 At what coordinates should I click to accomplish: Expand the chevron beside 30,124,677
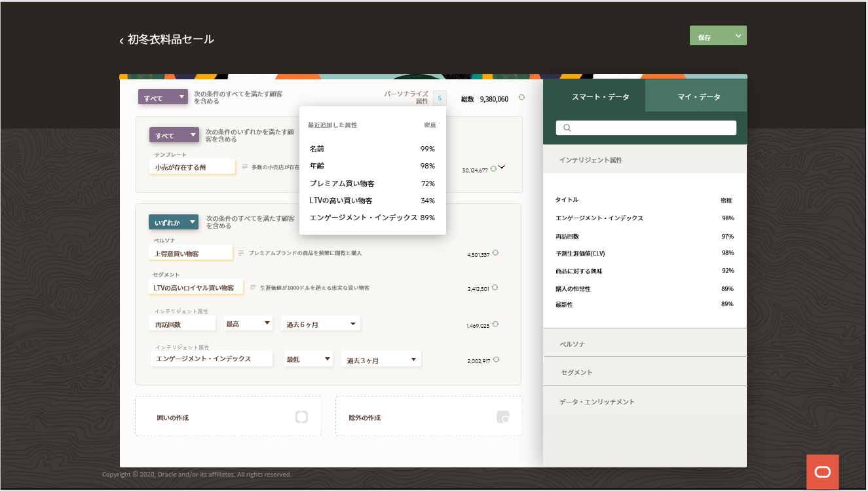(x=502, y=167)
